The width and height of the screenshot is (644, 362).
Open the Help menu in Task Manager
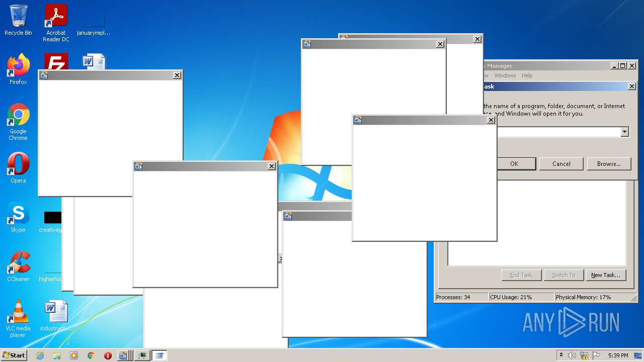[527, 75]
